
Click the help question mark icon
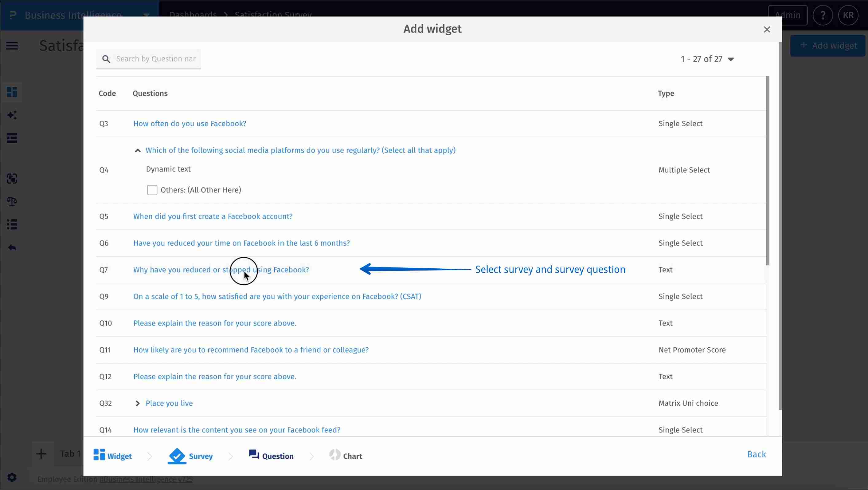[x=823, y=15]
